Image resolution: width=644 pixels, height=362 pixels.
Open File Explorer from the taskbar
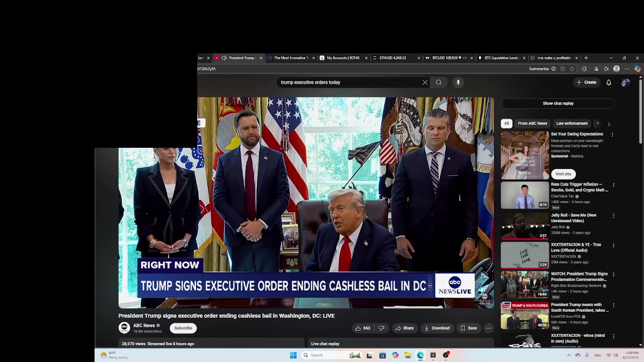(408, 355)
